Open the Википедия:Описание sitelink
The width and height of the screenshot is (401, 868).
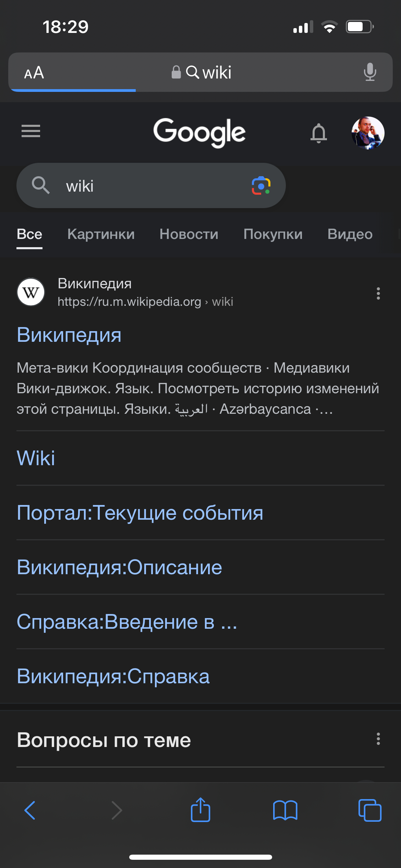point(120,567)
